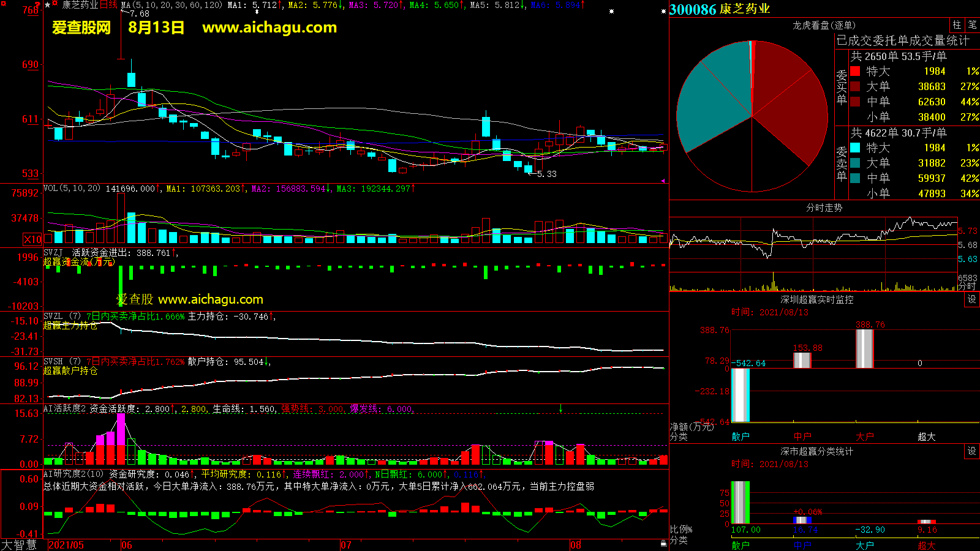Click the green down arrow in AI活跃度 panel
This screenshot has width=980, height=551.
(560, 408)
